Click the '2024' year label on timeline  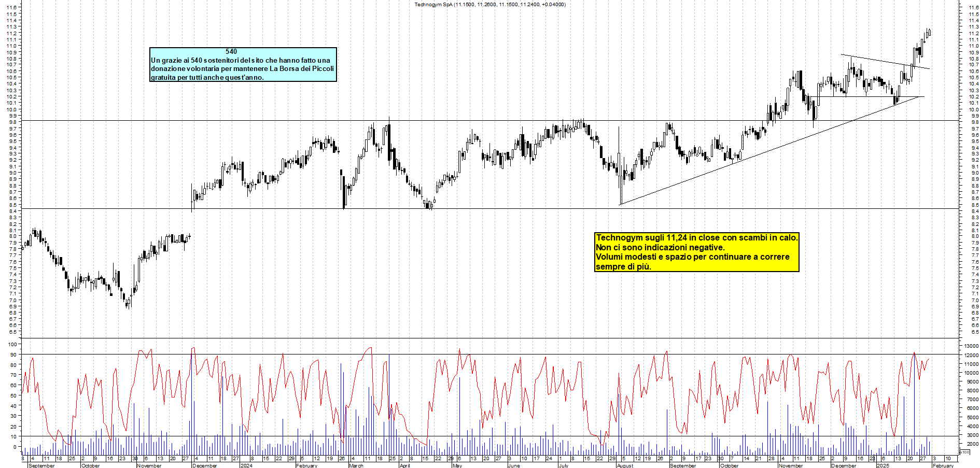pos(246,465)
